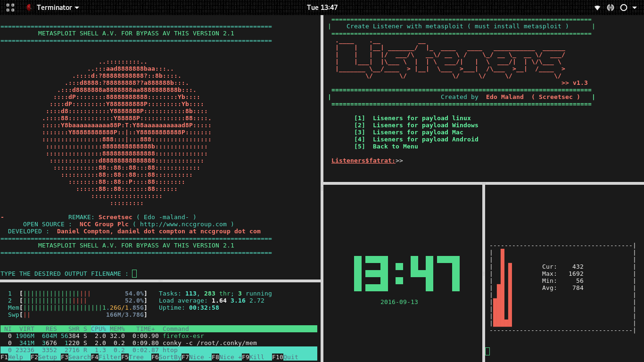Click the NCC Group Plc text

[x=104, y=224]
